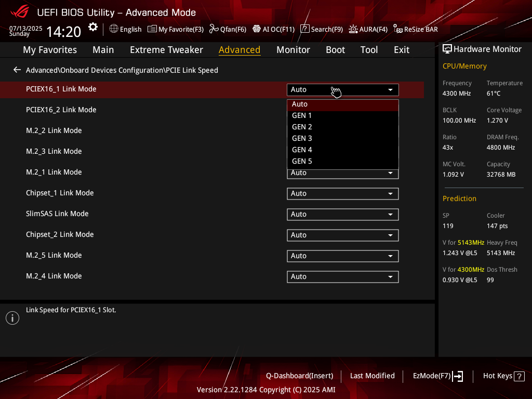Click the 1.270 V core voltage value

(x=497, y=121)
